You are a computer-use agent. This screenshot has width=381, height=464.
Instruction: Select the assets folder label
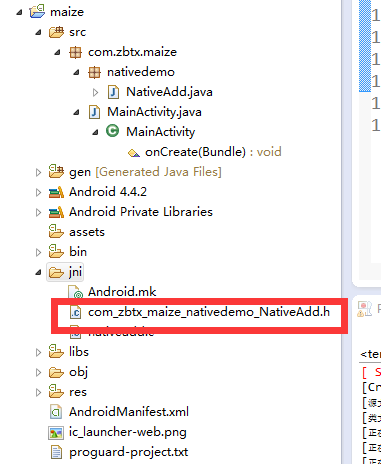[87, 232]
